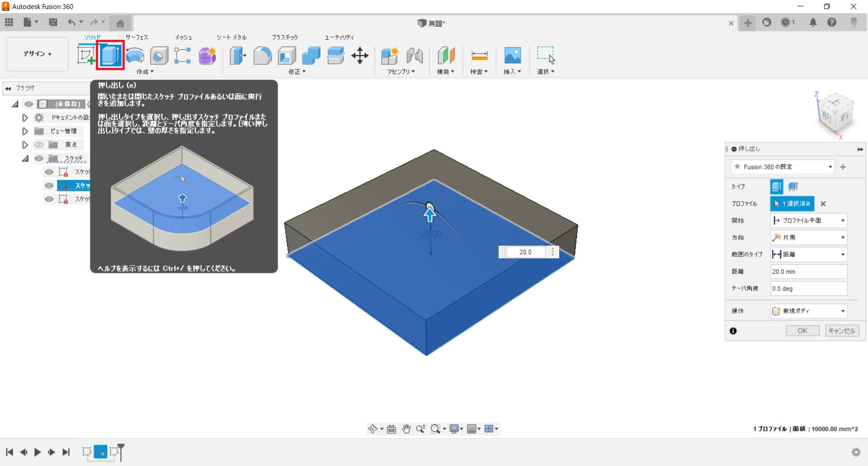868x466 pixels.
Task: Open the 操作 (operation) dropdown
Action: pyautogui.click(x=808, y=311)
